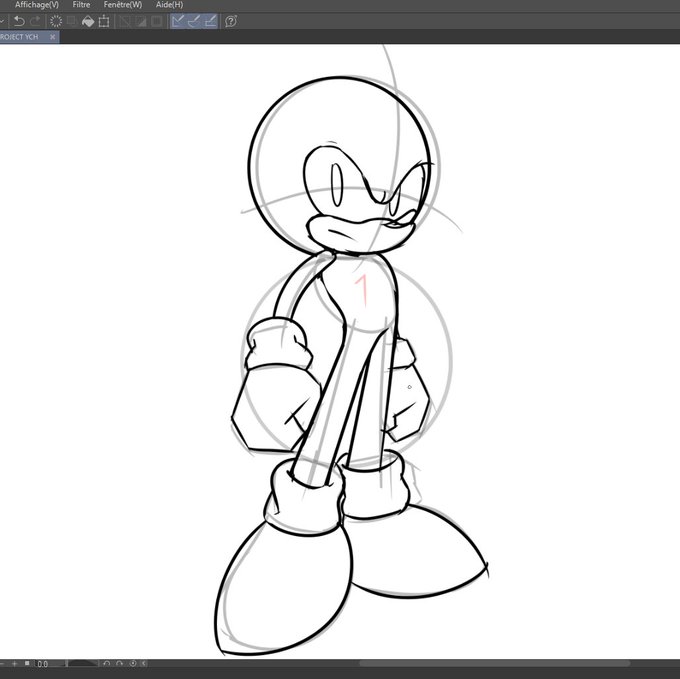The width and height of the screenshot is (680, 679).
Task: Reset canvas rotation icon
Action: coord(133,663)
